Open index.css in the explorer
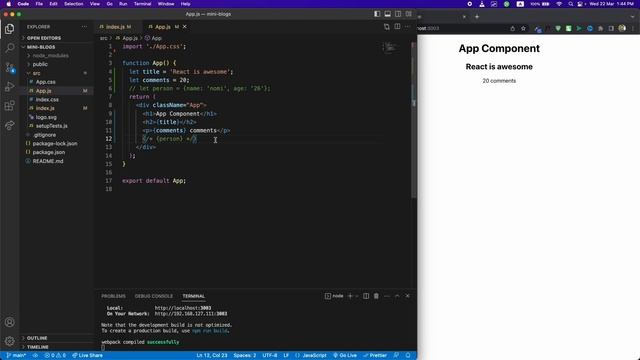The image size is (640, 360). 47,99
